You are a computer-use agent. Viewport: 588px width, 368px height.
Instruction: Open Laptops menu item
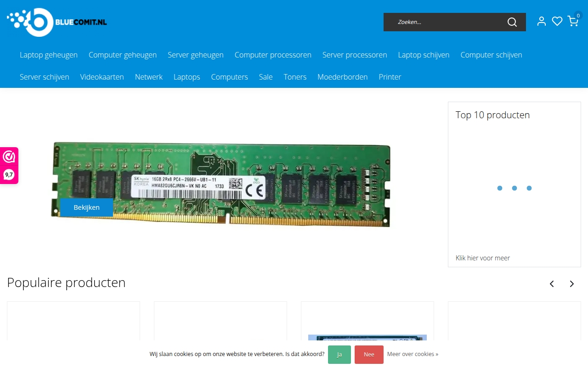click(187, 77)
